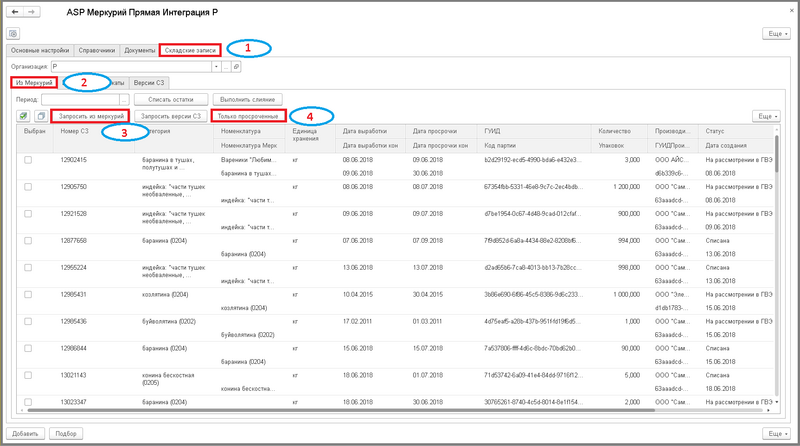Click the Статус column header
The width and height of the screenshot is (800, 446).
715,131
